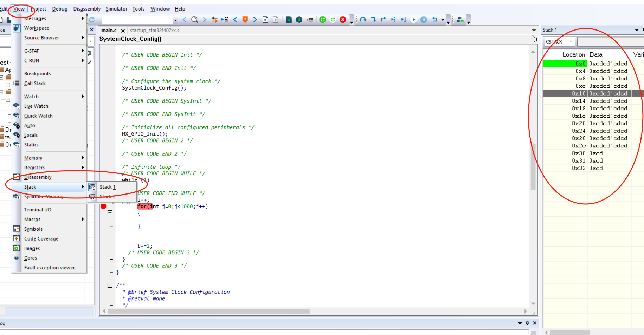The height and width of the screenshot is (335, 644).
Task: Collapse the for loop code fold marker
Action: coord(110,213)
